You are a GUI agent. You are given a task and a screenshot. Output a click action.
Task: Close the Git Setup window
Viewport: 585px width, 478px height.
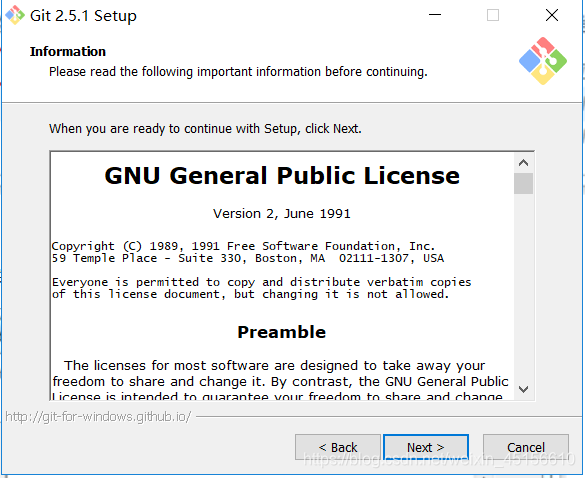[552, 15]
